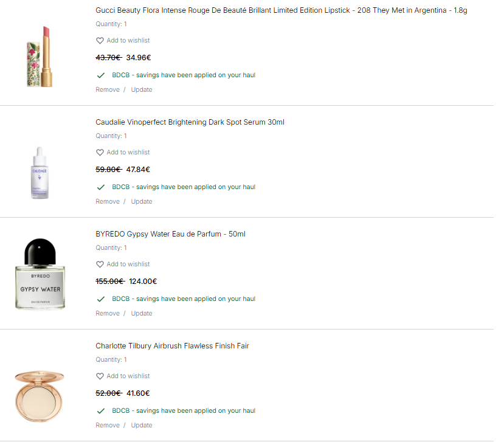Remove the BYREDO Gypsy Water perfume
Screen dimensions: 504x442
(x=108, y=314)
